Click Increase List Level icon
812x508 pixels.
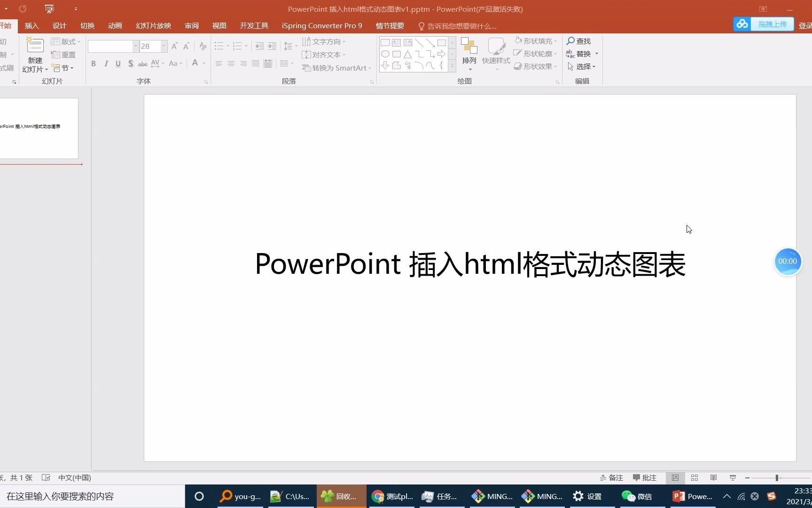tap(272, 46)
